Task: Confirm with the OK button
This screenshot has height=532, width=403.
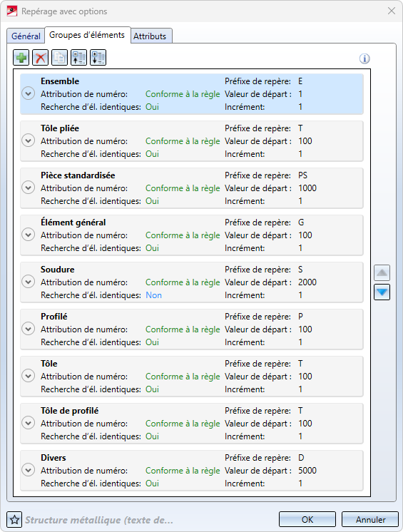Action: [x=307, y=519]
